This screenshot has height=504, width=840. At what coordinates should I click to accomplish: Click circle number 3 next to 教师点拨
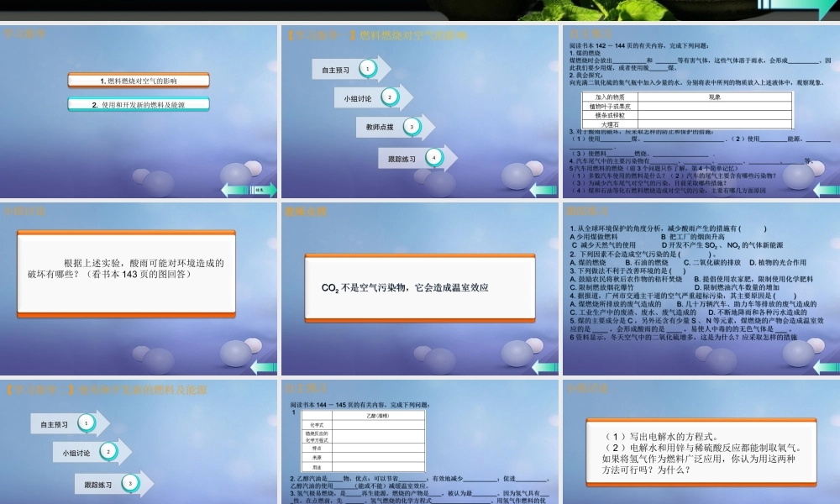(412, 126)
